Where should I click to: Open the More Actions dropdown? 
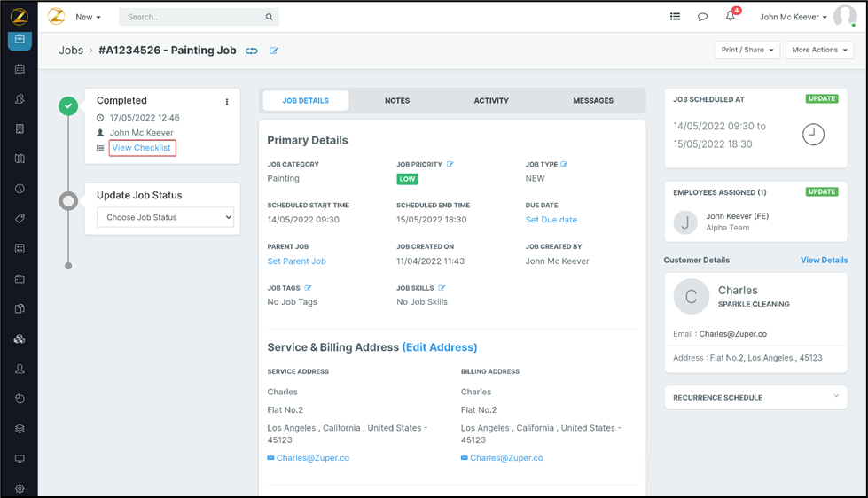click(819, 50)
